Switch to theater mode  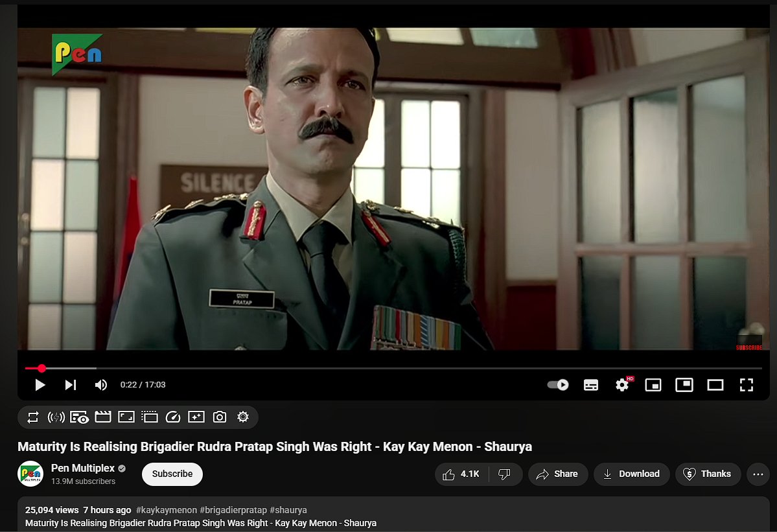pyautogui.click(x=715, y=385)
